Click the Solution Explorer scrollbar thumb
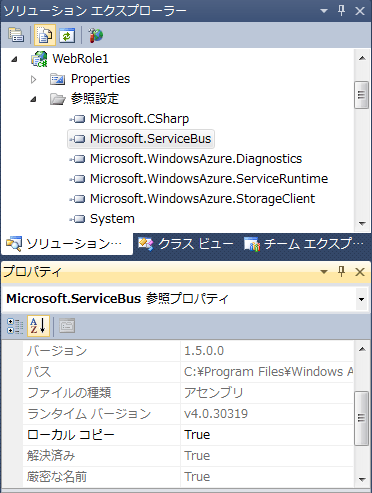This screenshot has width=372, height=493. [361, 95]
